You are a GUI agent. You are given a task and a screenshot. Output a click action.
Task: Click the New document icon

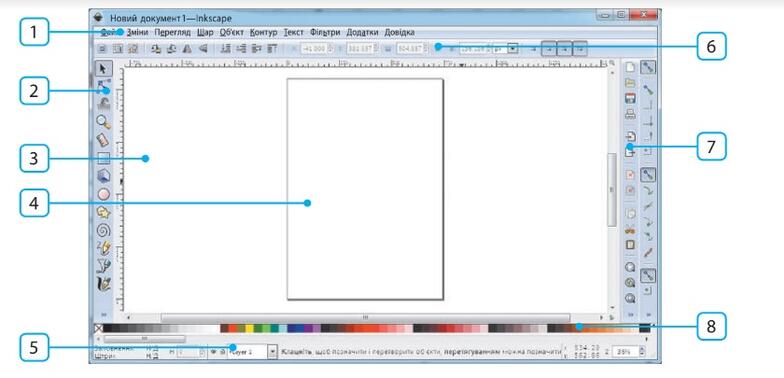[x=630, y=68]
